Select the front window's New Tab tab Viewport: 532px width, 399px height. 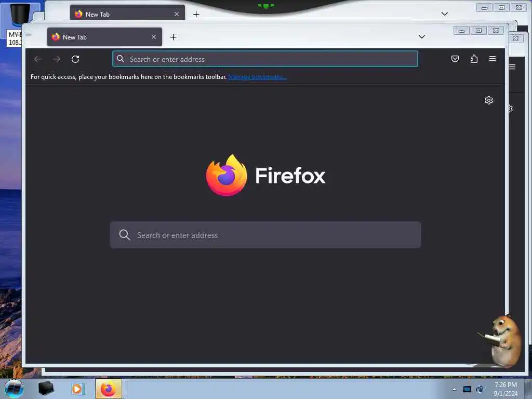click(x=104, y=37)
